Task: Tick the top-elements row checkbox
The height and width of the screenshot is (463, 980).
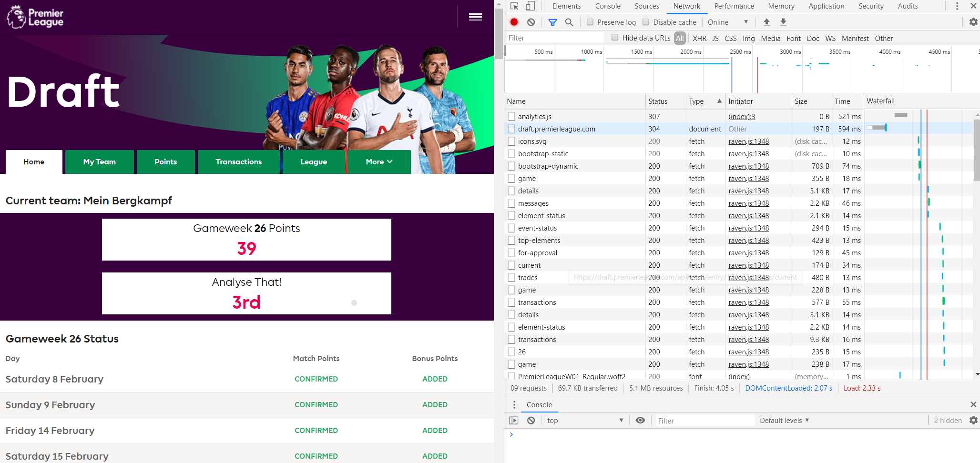Action: pos(511,240)
